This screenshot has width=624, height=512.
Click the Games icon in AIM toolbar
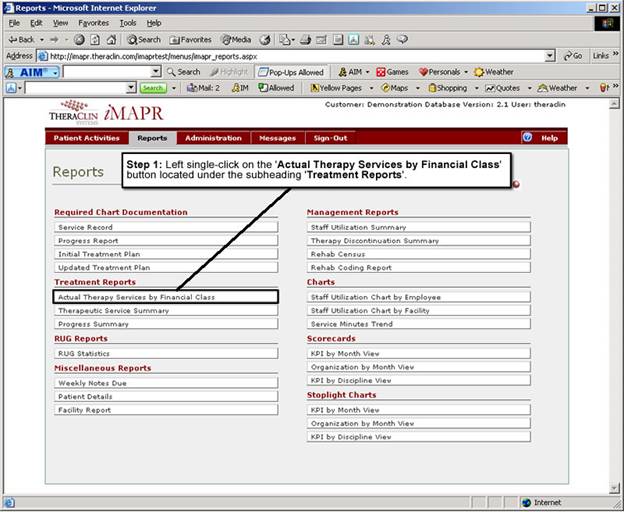[391, 72]
